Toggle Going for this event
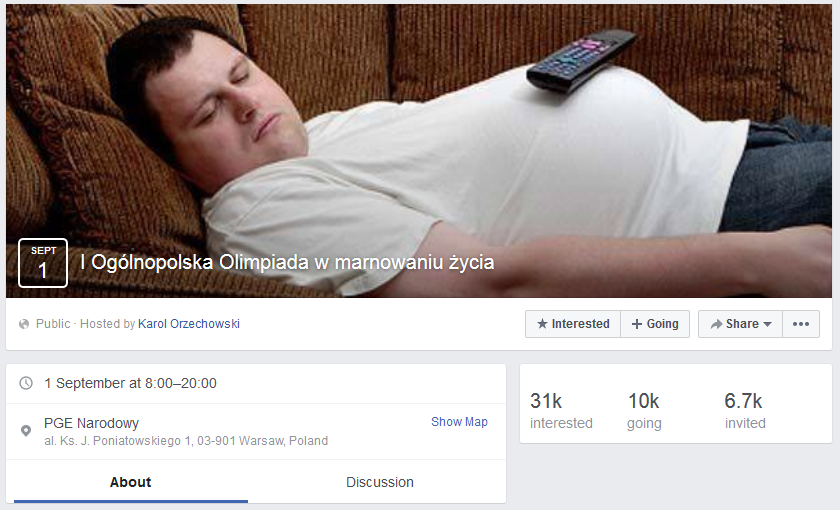 [655, 324]
